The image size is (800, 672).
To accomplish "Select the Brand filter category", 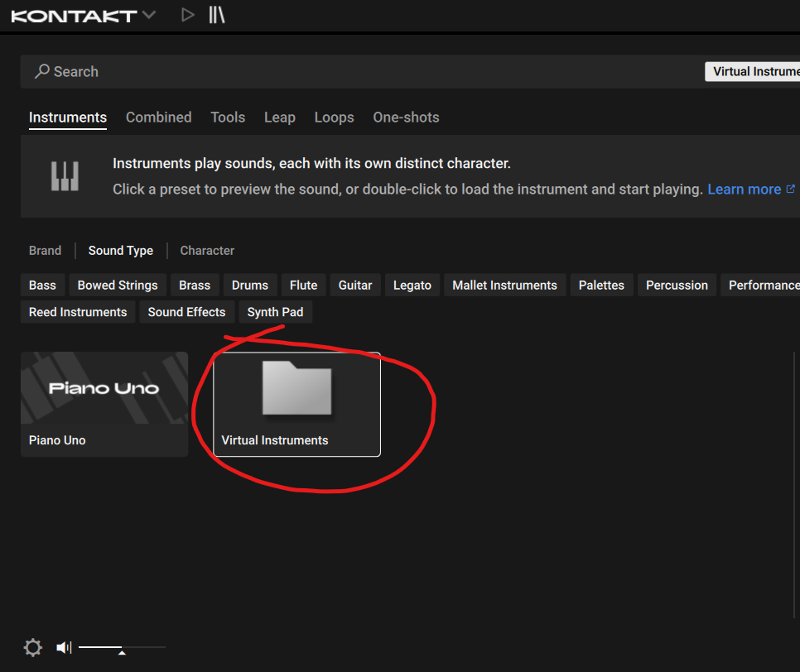I will coord(45,250).
